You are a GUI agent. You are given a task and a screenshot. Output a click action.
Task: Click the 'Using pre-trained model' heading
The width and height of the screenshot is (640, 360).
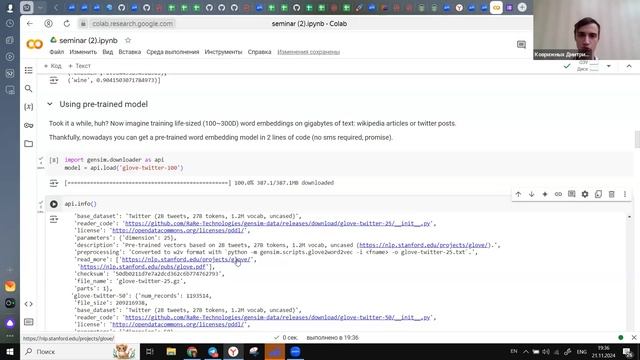click(x=104, y=104)
